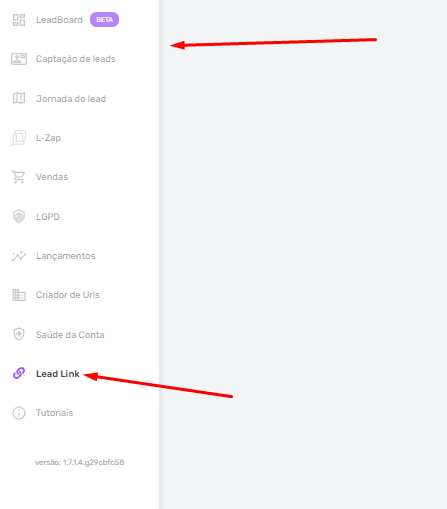Click the L-Zap chat icon
Viewport: 447px width, 509px height.
point(19,138)
